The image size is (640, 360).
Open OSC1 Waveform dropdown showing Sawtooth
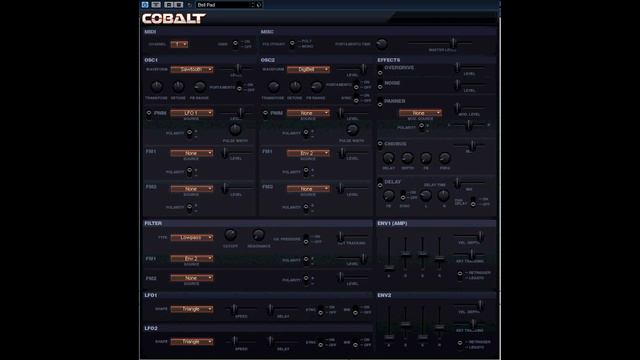(192, 69)
